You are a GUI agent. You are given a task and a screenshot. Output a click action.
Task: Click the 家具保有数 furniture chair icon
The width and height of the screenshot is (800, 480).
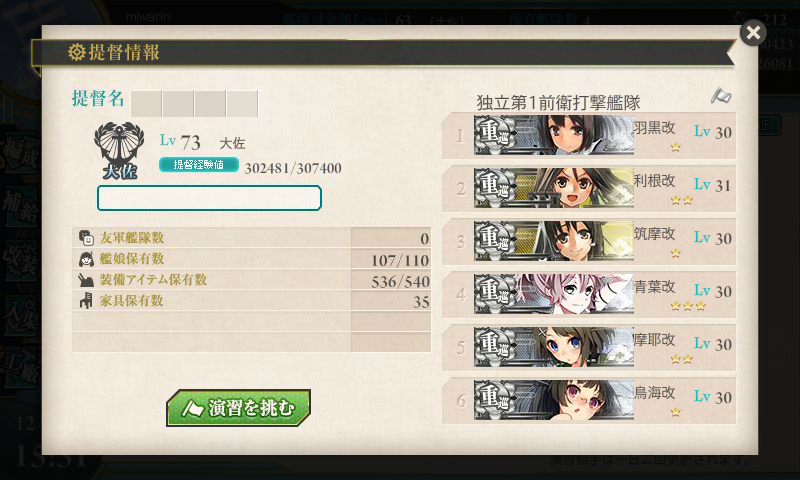tap(86, 301)
